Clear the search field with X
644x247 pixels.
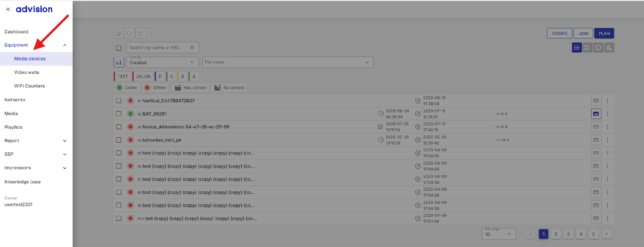(x=192, y=48)
